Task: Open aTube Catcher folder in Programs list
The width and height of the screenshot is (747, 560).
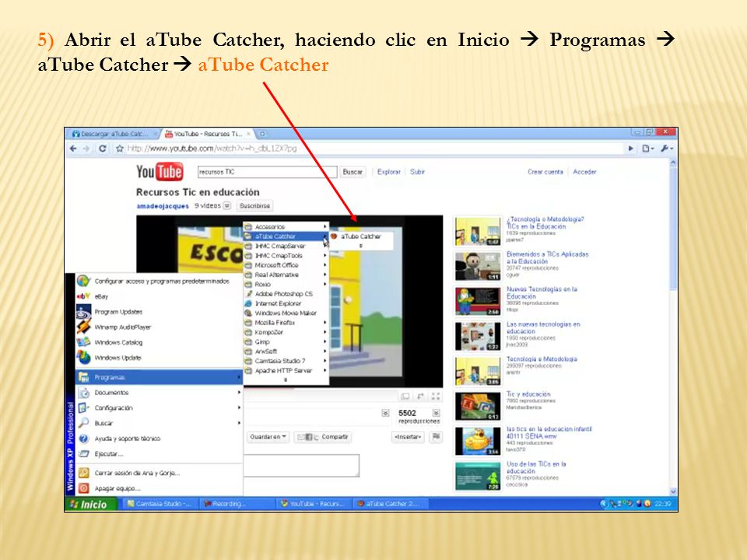Action: click(x=286, y=236)
